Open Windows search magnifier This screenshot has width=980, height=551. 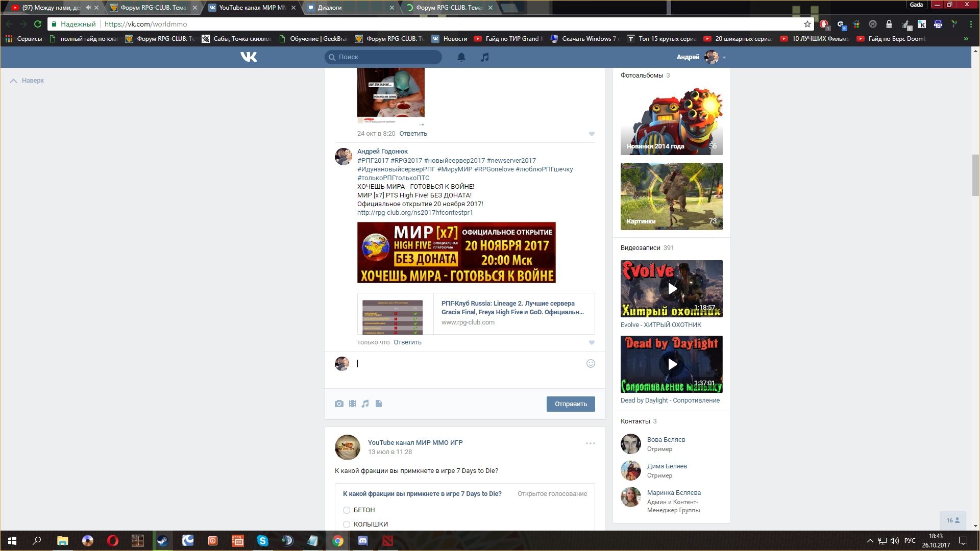pos(37,541)
